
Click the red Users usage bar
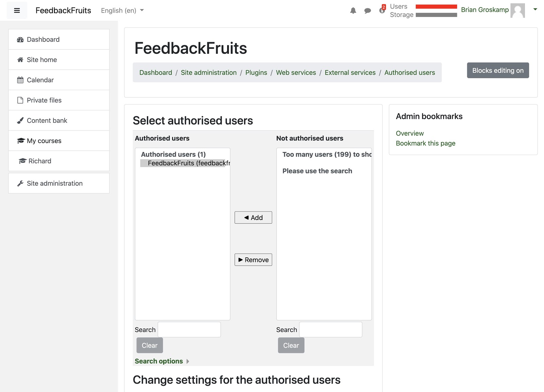pos(436,6)
